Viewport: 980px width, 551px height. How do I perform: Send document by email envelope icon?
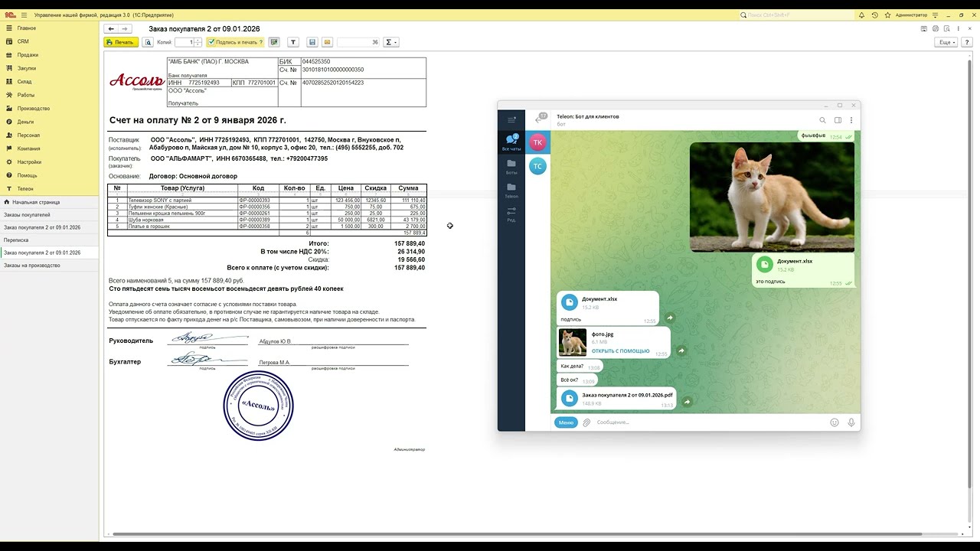coord(327,42)
